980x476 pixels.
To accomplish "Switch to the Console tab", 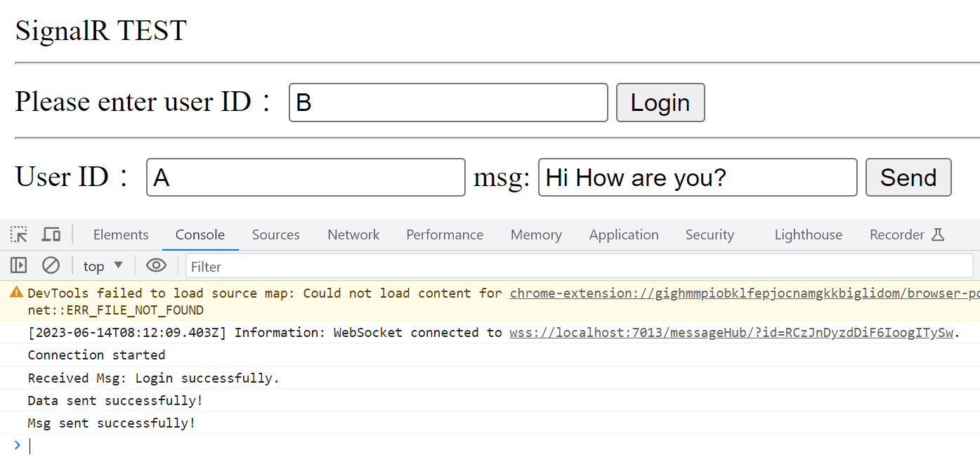I will (x=200, y=234).
